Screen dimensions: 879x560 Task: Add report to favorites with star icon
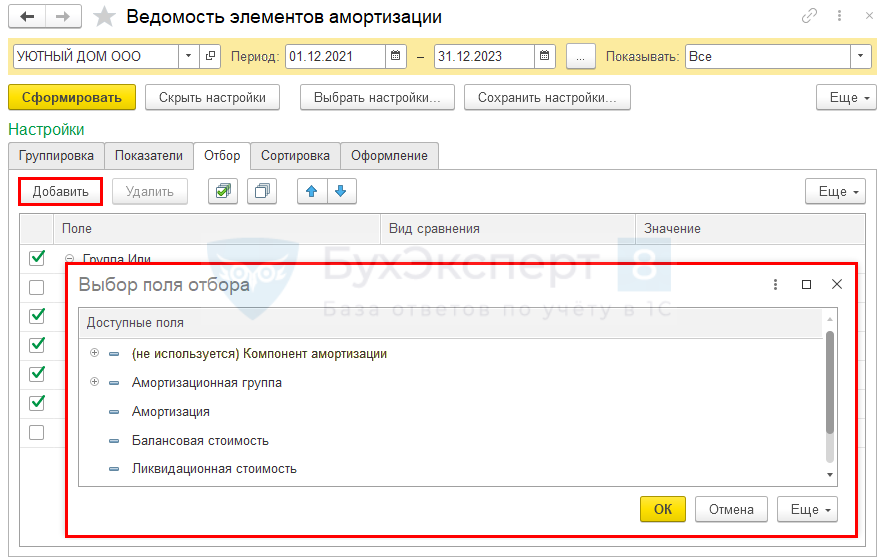coord(104,17)
